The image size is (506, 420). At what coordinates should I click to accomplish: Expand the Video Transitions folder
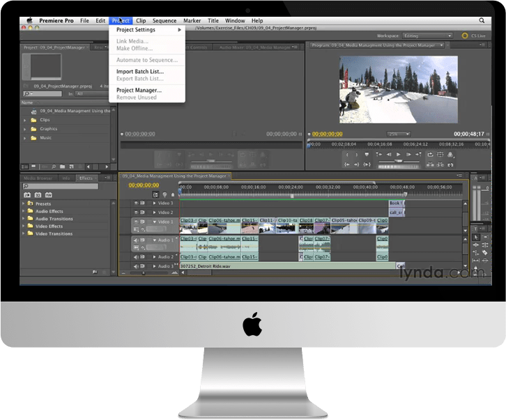point(23,233)
